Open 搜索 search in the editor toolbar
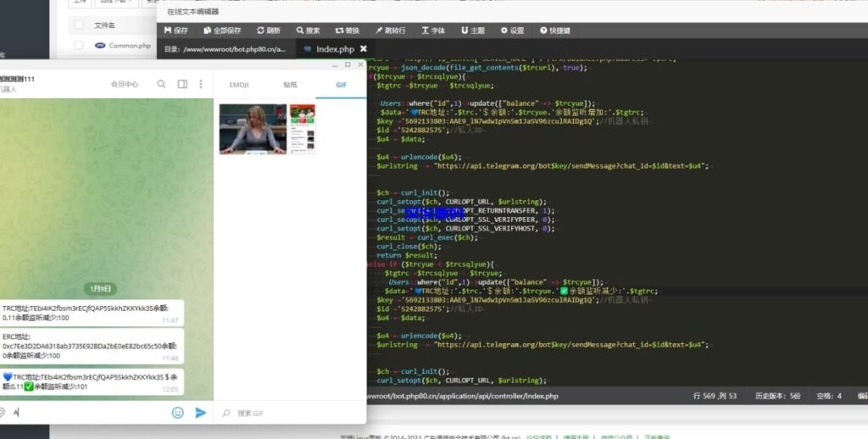The height and width of the screenshot is (439, 868). (308, 31)
